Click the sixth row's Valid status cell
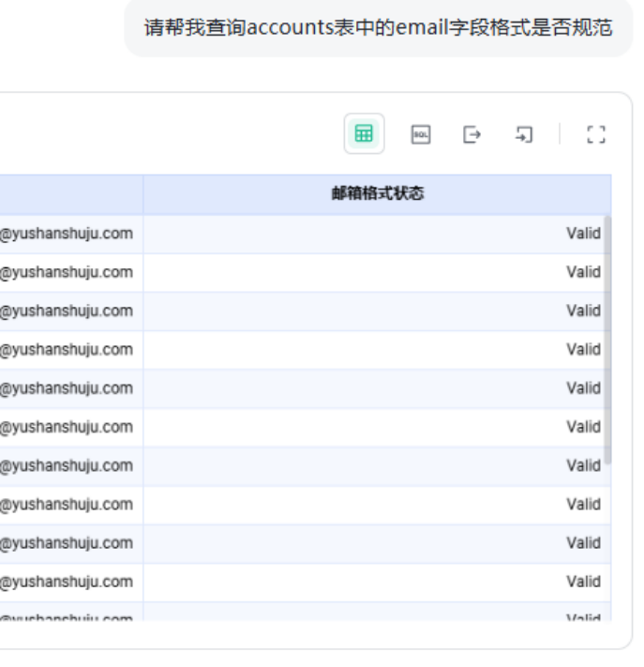The width and height of the screenshot is (644, 667). [x=582, y=427]
